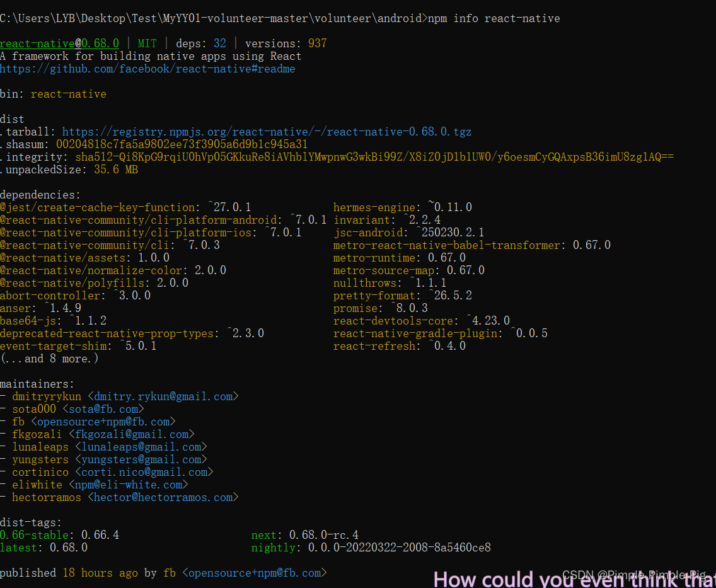Screen dimensions: 716x588
Task: Click the react-native GitHub readme URL
Action: pyautogui.click(x=147, y=69)
